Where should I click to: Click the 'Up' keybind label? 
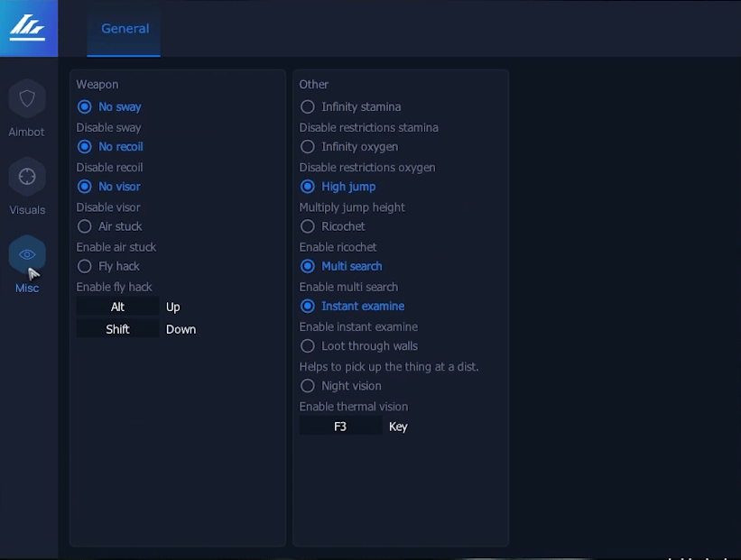(173, 308)
